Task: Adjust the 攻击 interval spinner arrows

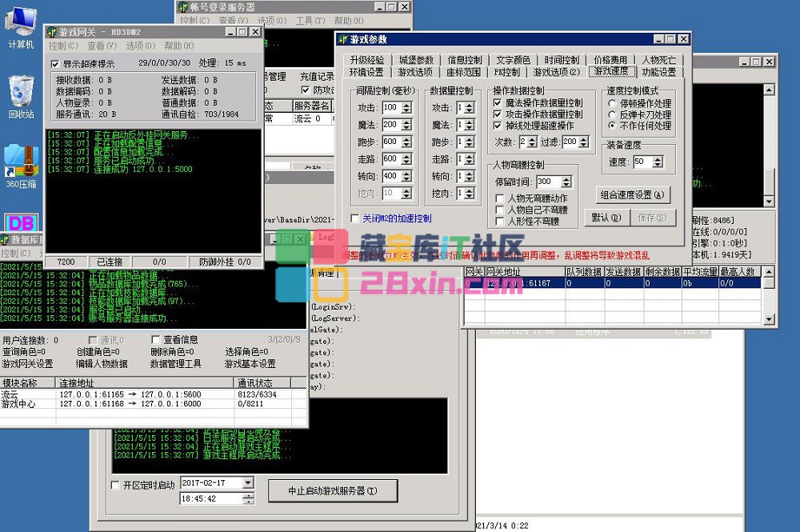Action: point(406,108)
